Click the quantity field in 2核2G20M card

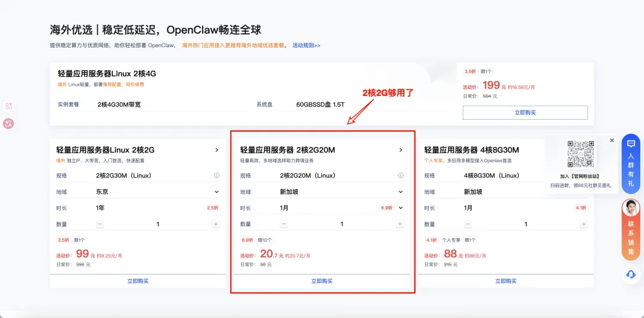click(x=342, y=224)
